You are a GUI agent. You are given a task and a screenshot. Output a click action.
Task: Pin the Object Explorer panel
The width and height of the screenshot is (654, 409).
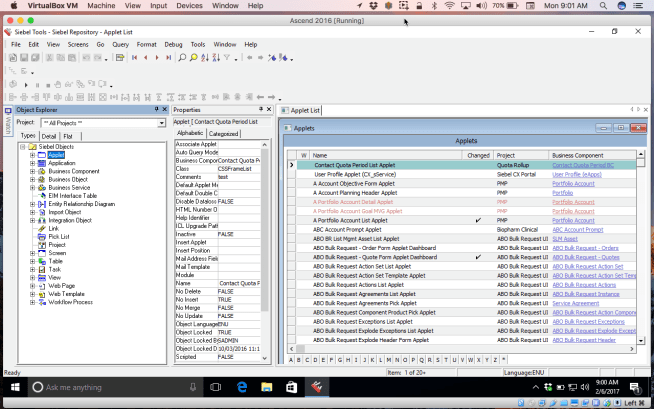[156, 109]
